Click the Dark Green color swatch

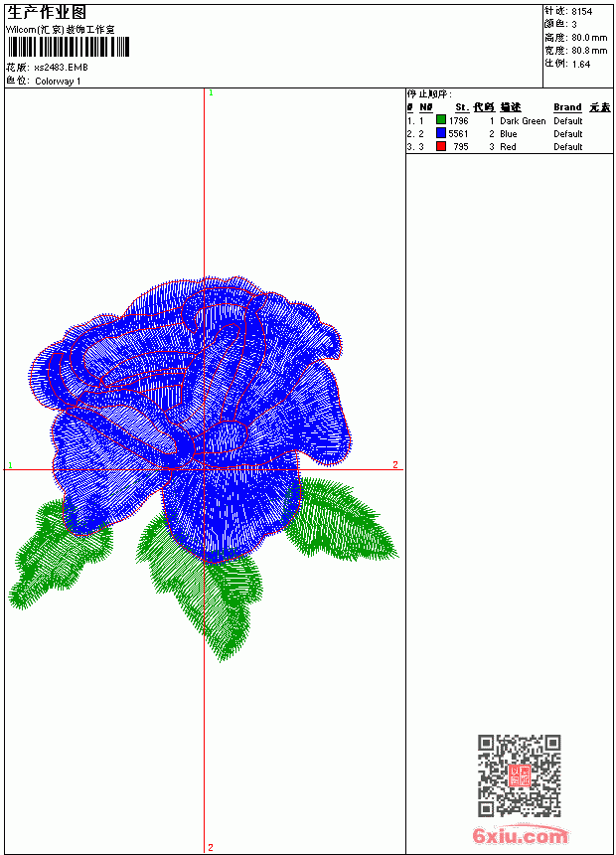(441, 120)
